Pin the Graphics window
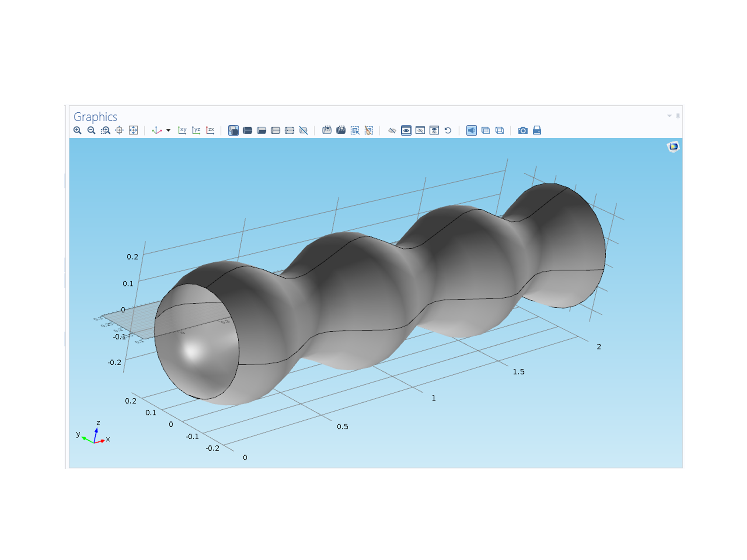747x560 pixels. [x=678, y=116]
